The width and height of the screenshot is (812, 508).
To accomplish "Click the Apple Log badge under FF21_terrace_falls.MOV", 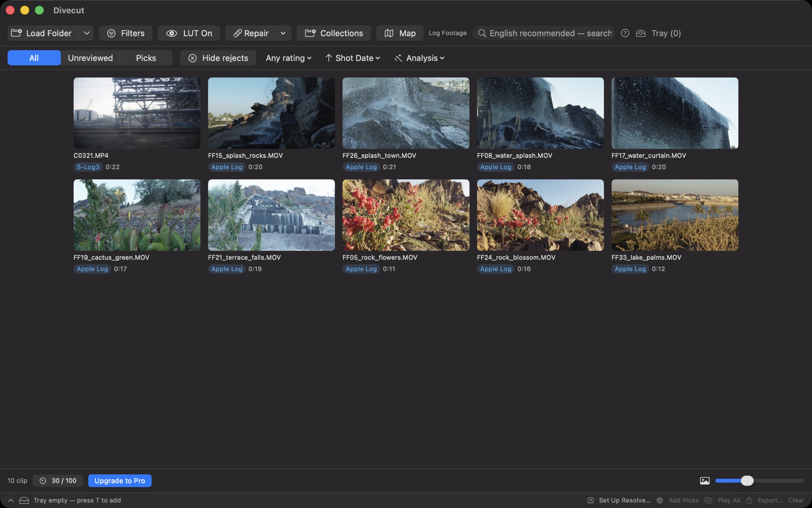I will point(226,269).
